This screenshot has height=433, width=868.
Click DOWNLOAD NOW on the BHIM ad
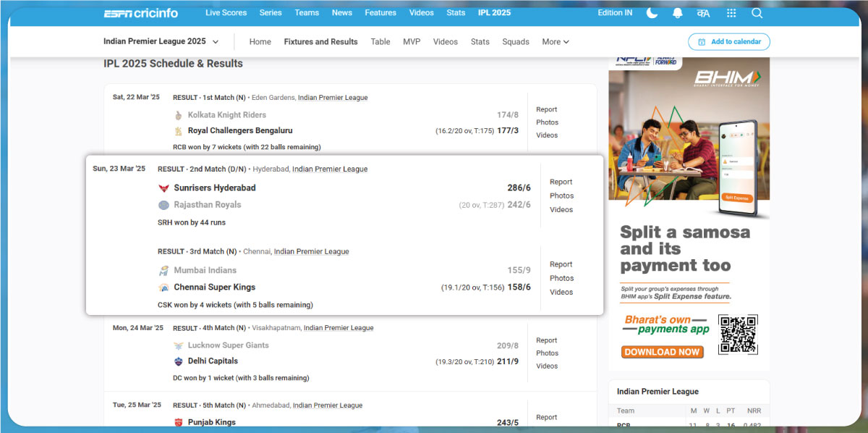point(662,352)
